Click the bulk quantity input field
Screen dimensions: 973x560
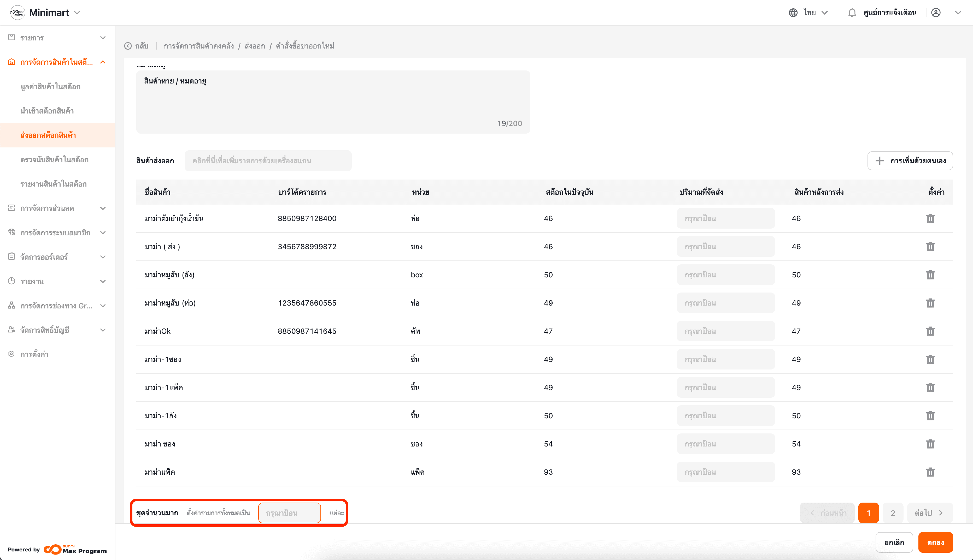pyautogui.click(x=289, y=513)
